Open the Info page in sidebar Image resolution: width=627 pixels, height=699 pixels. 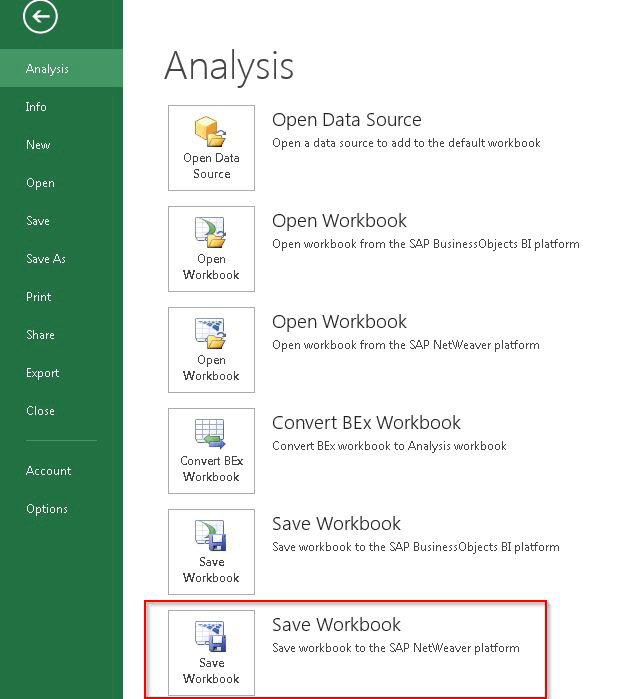[x=36, y=107]
